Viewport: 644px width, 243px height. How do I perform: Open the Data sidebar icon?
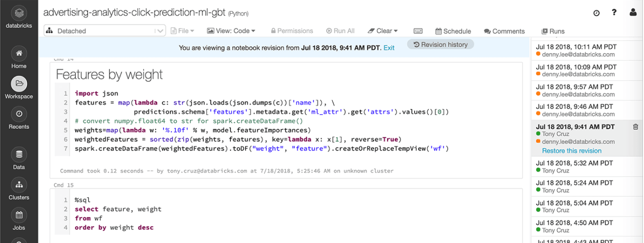[19, 154]
